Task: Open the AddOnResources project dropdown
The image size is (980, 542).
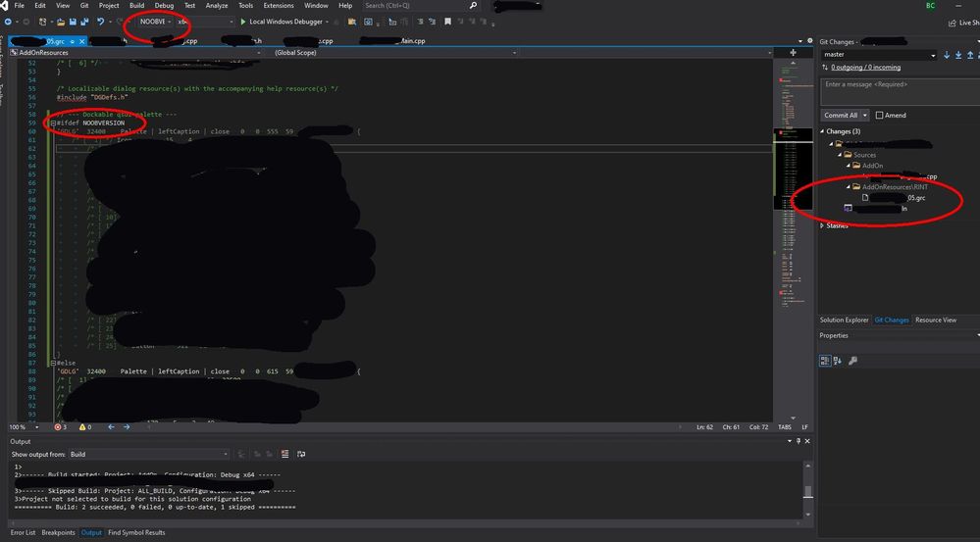Action: 136,53
